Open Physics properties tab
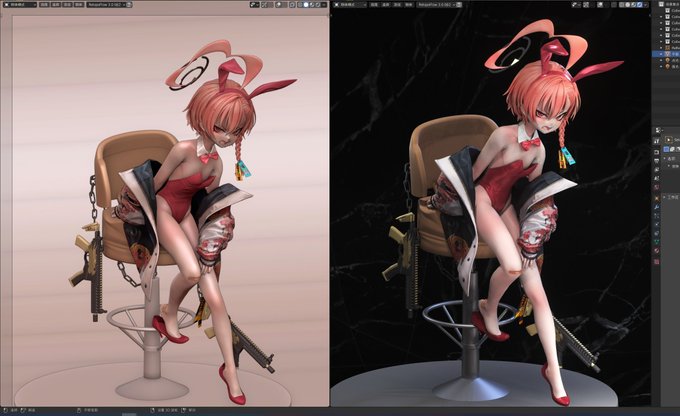This screenshot has height=416, width=680. tap(657, 223)
